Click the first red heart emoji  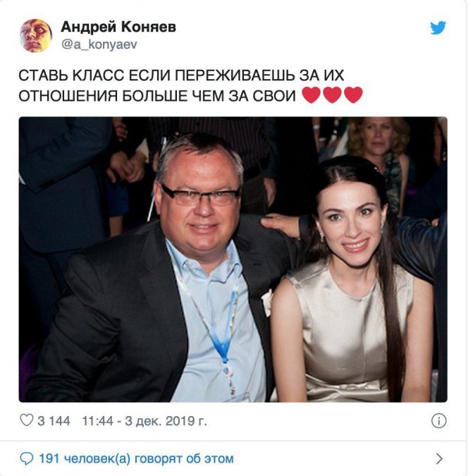tap(311, 94)
